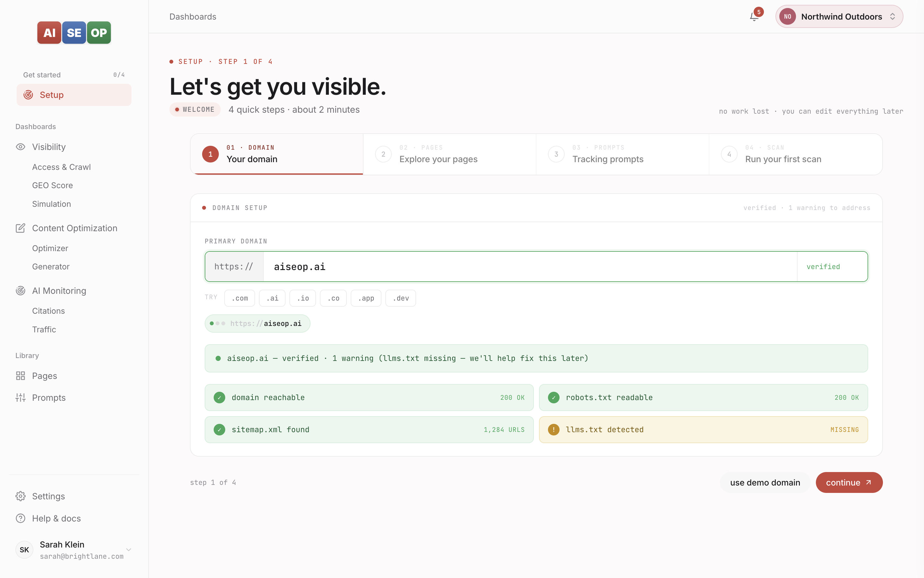Click the Help & docs question icon

21,518
